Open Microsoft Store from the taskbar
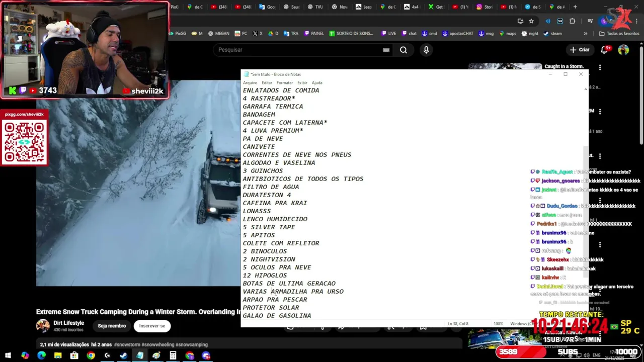644x362 pixels. click(74, 355)
